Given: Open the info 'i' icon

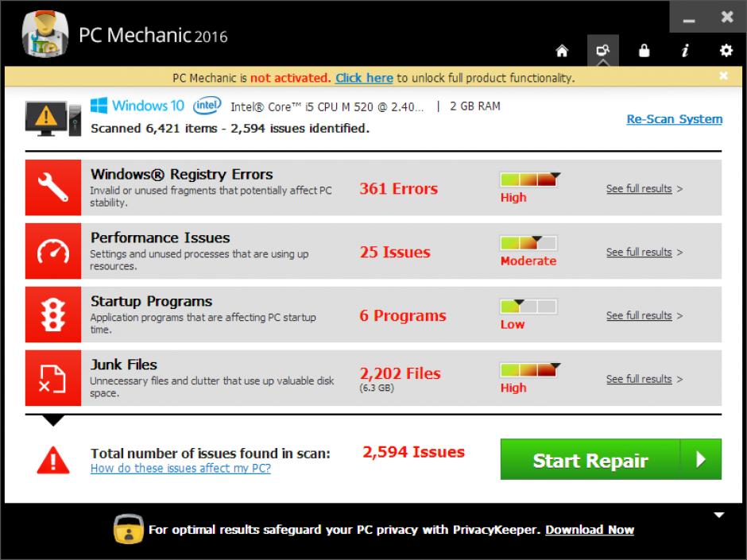Looking at the screenshot, I should pos(685,51).
